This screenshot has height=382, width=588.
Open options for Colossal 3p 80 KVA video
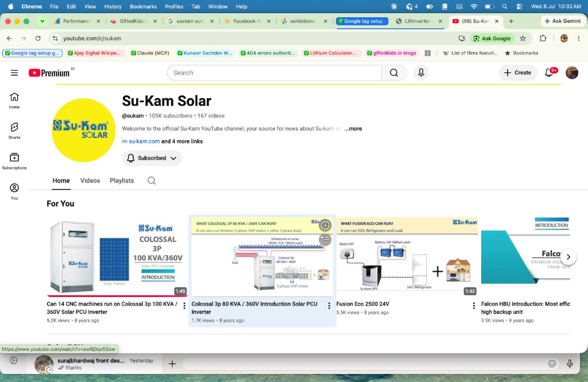click(x=329, y=306)
